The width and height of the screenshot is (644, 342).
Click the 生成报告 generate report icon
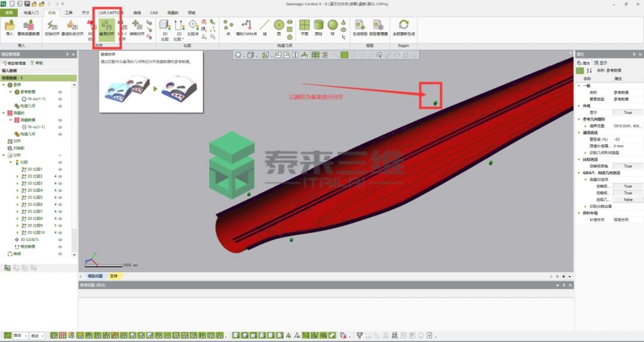click(x=360, y=27)
